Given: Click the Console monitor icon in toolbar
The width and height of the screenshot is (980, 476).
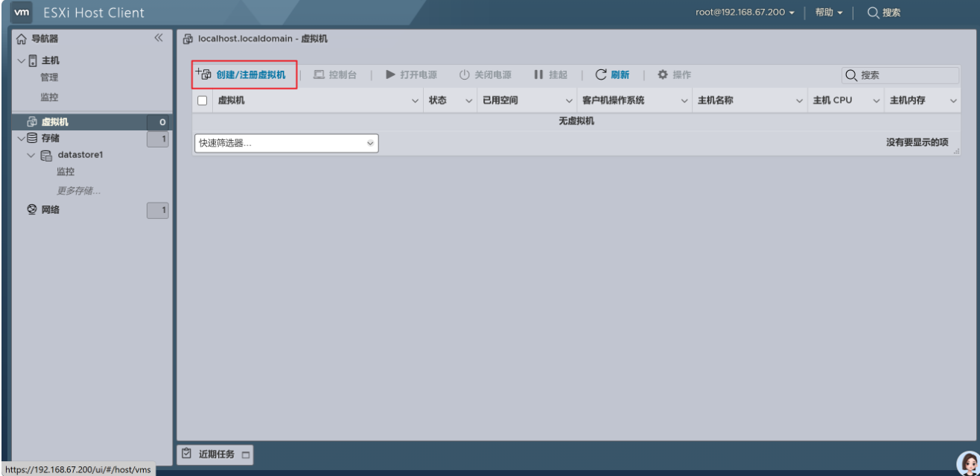Looking at the screenshot, I should pos(319,74).
